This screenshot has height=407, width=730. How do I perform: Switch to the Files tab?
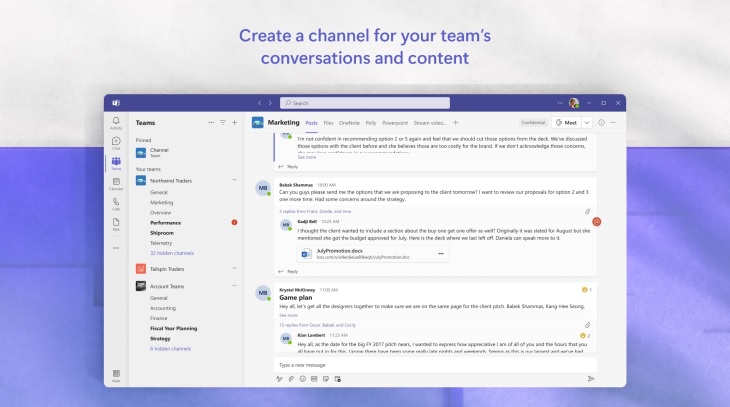click(328, 123)
